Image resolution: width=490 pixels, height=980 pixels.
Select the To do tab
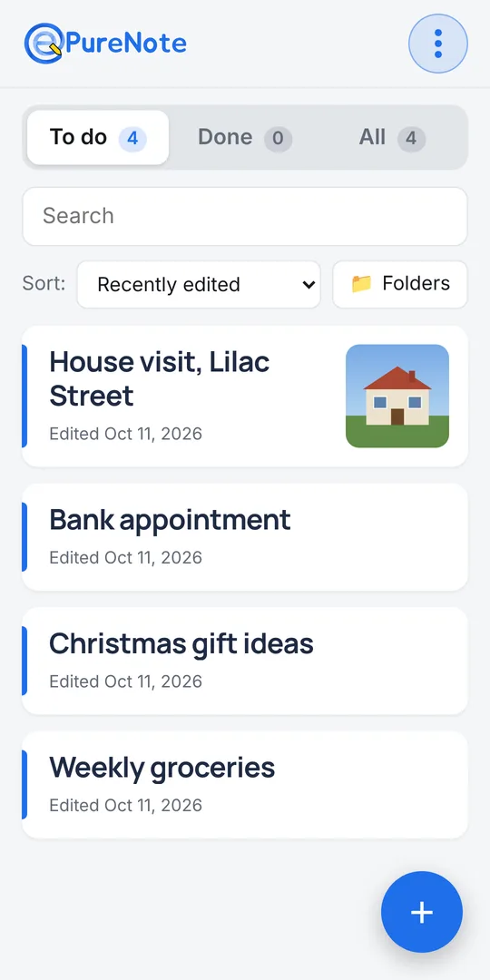coord(98,138)
